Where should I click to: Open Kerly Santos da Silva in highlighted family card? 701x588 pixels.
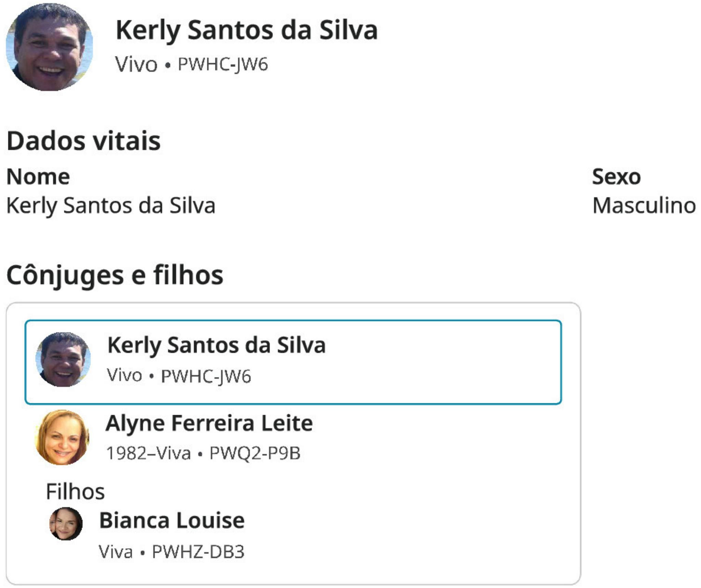tap(216, 345)
